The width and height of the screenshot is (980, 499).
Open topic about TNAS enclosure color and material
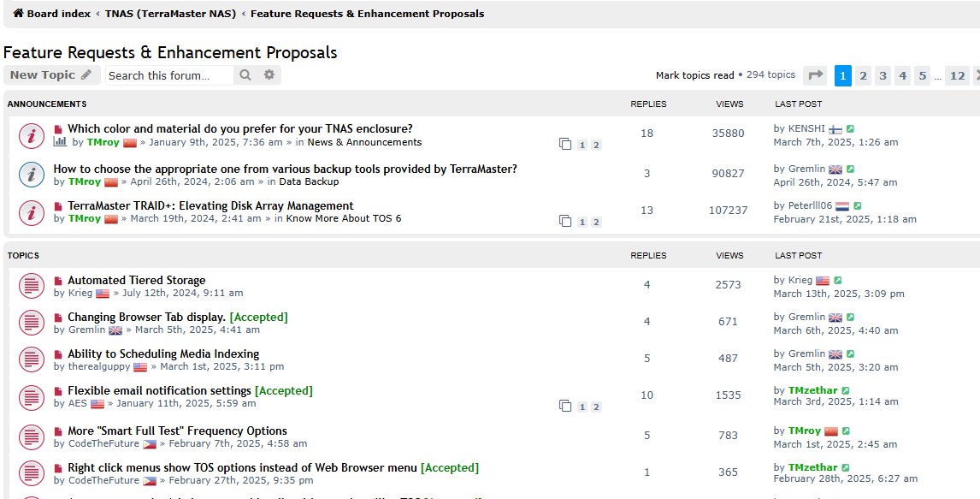tap(240, 128)
